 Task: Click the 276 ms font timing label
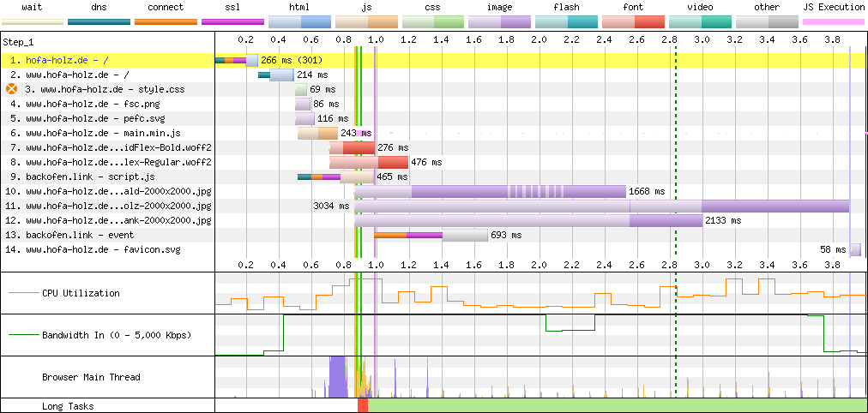[x=393, y=147]
